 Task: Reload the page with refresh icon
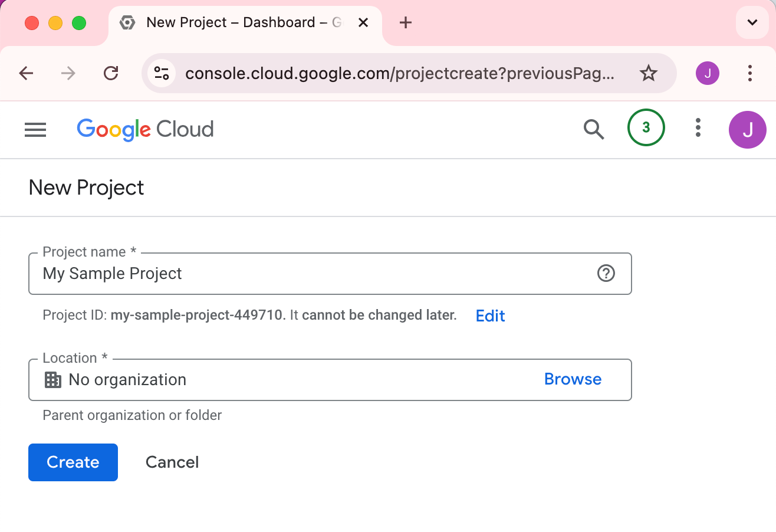click(x=111, y=73)
